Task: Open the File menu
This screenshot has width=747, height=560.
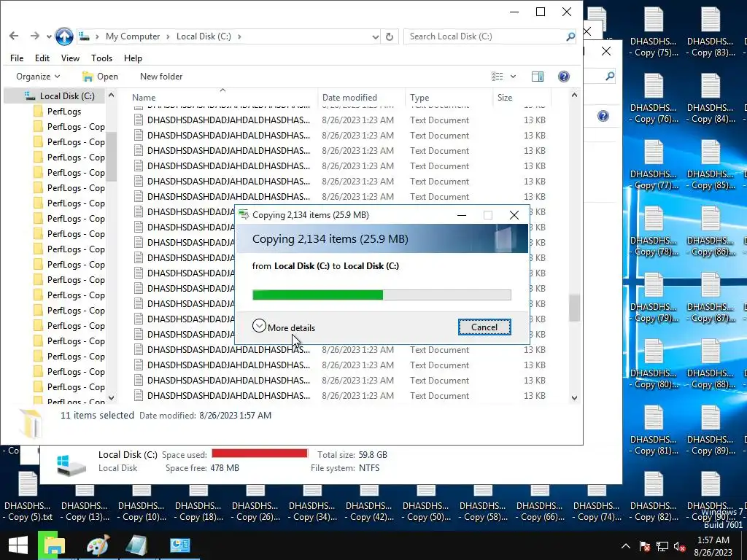Action: [17, 58]
